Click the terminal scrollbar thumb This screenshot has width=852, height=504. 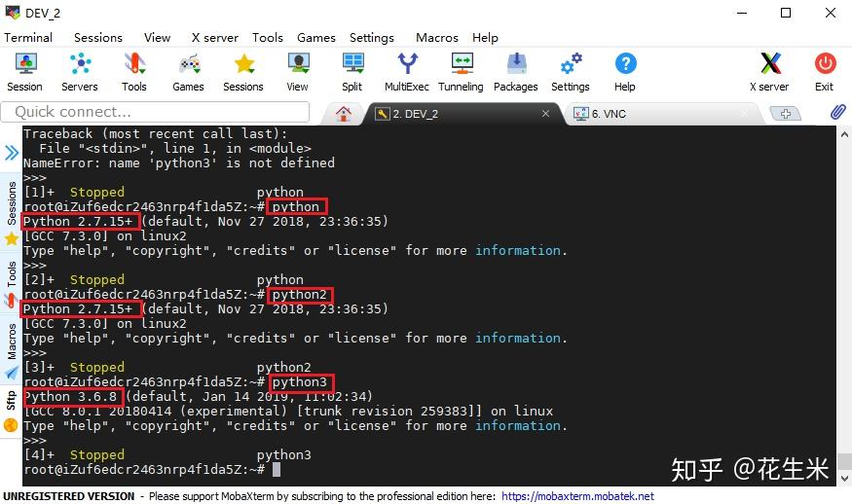click(844, 461)
